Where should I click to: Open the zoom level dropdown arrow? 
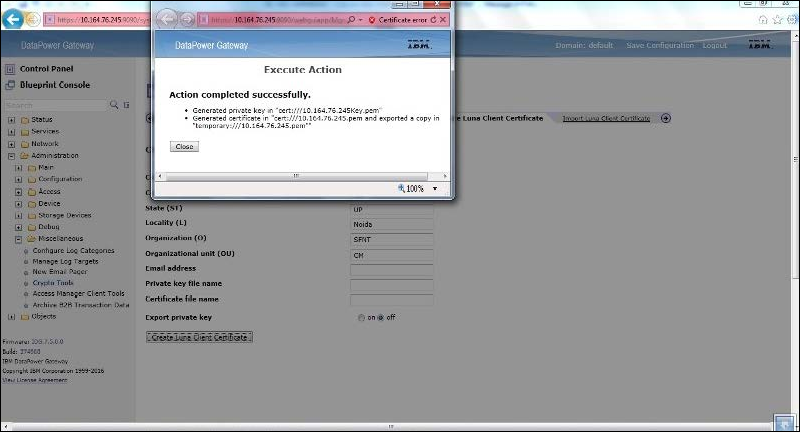point(435,189)
